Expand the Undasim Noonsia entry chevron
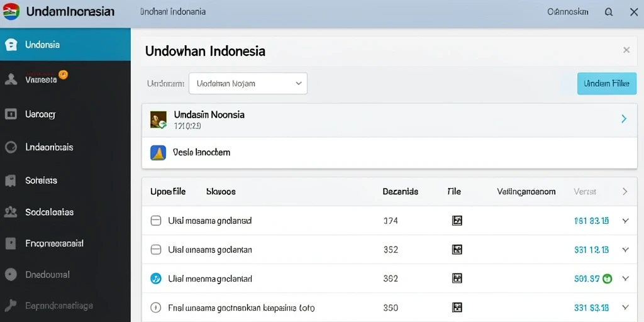This screenshot has width=644, height=322. (624, 119)
